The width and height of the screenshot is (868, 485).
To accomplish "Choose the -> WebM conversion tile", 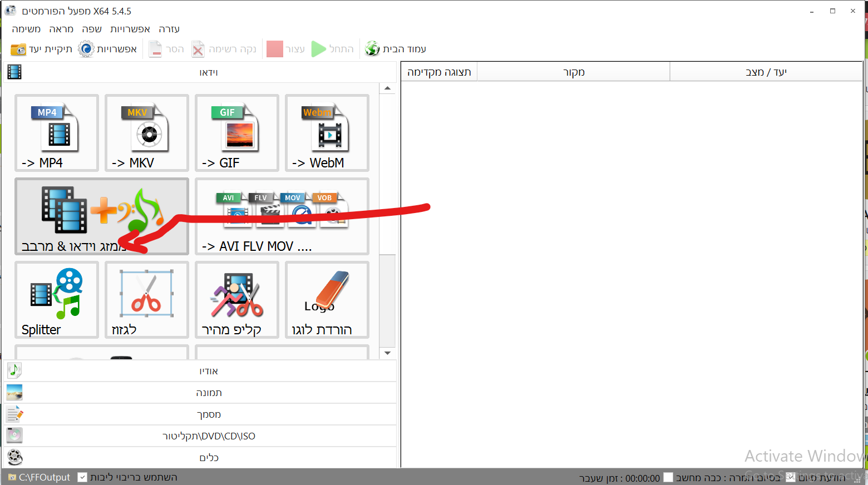I will pyautogui.click(x=327, y=133).
